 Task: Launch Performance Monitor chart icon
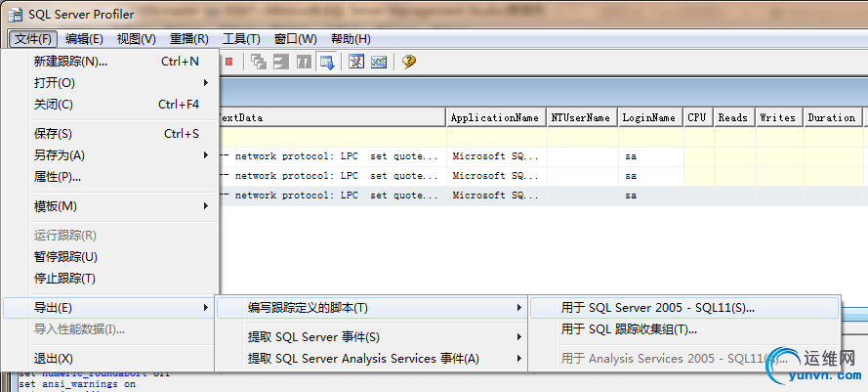(379, 62)
